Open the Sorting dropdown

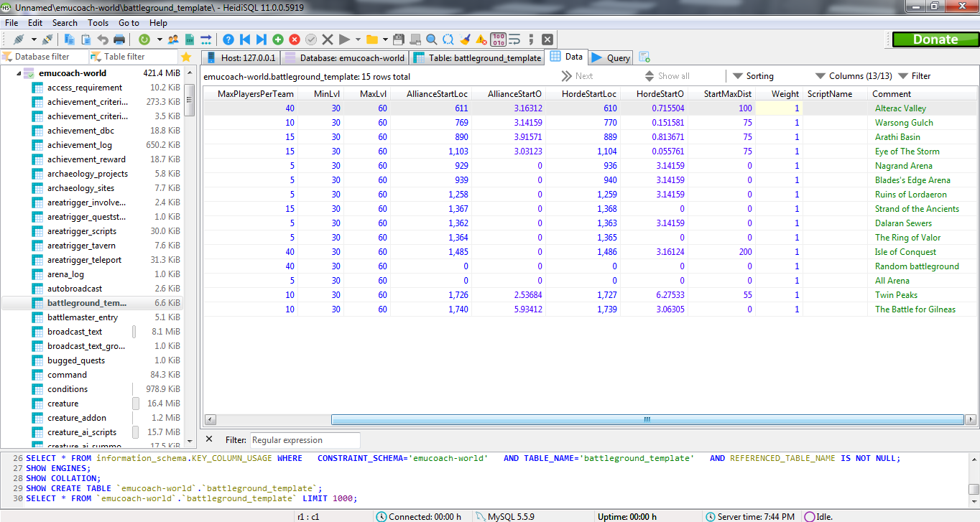(753, 76)
